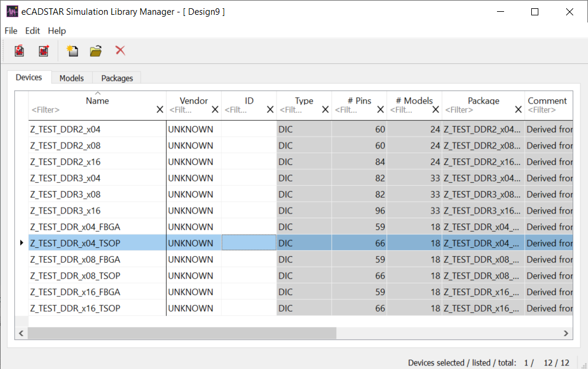Click the scroll left arrow

[x=21, y=333]
